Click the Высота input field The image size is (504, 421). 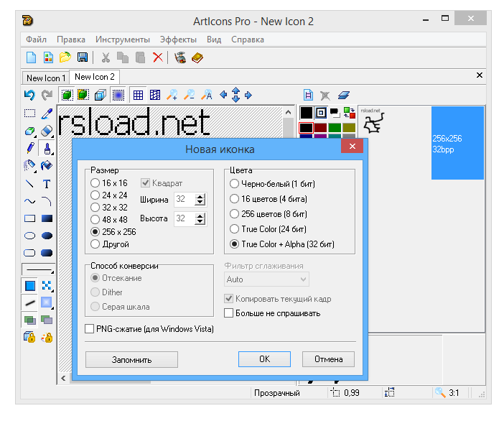point(185,218)
